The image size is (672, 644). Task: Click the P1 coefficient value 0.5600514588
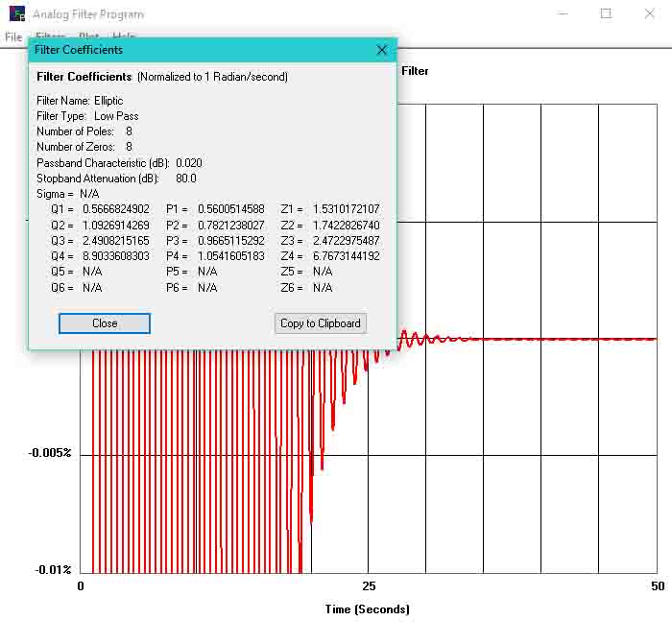coord(230,209)
